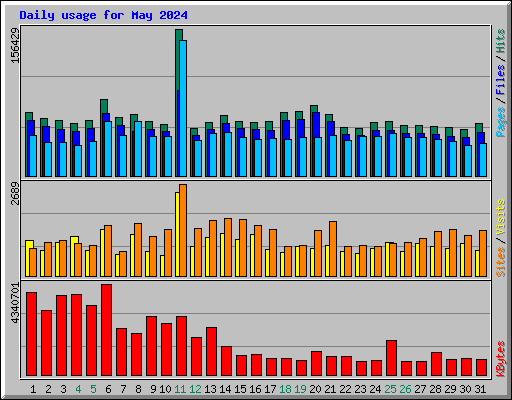Screen dimensions: 512x400
Task: Click day label 8 on the axis
Action: 138,389
